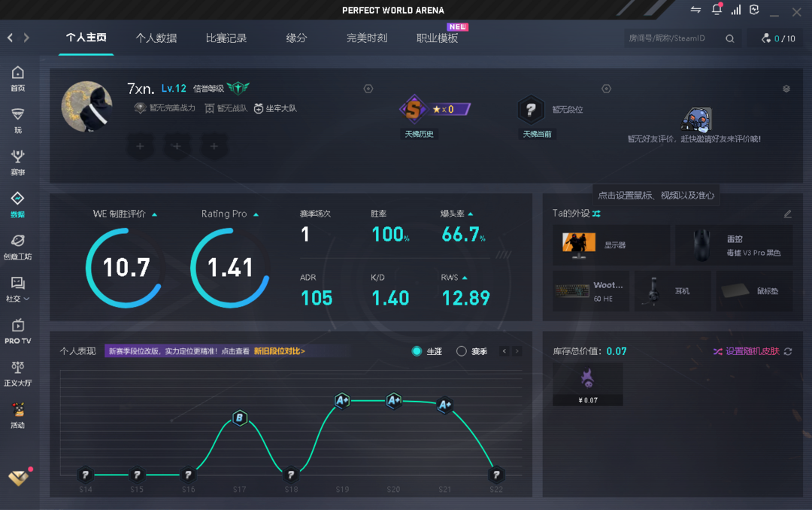Select the 赛季 season radio button
Screen dimensions: 812x510
(462, 351)
